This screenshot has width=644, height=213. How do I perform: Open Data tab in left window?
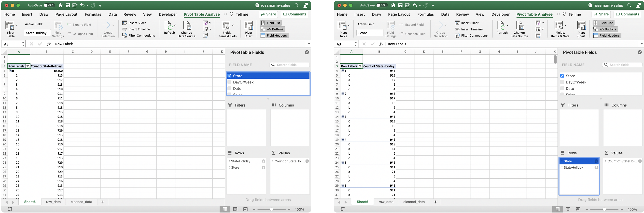pyautogui.click(x=112, y=14)
